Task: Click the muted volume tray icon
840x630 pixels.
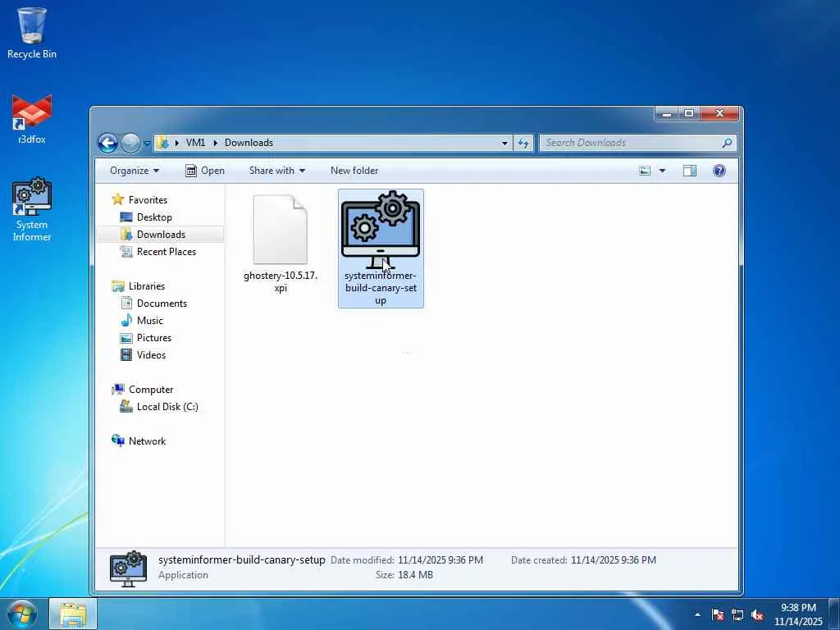Action: [757, 614]
